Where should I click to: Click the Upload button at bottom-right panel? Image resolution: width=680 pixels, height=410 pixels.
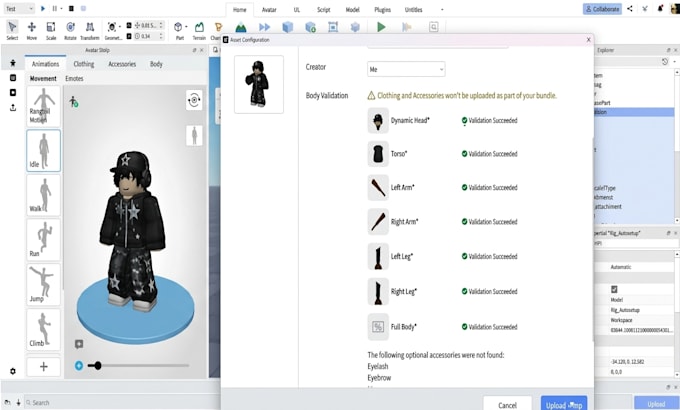pos(656,403)
